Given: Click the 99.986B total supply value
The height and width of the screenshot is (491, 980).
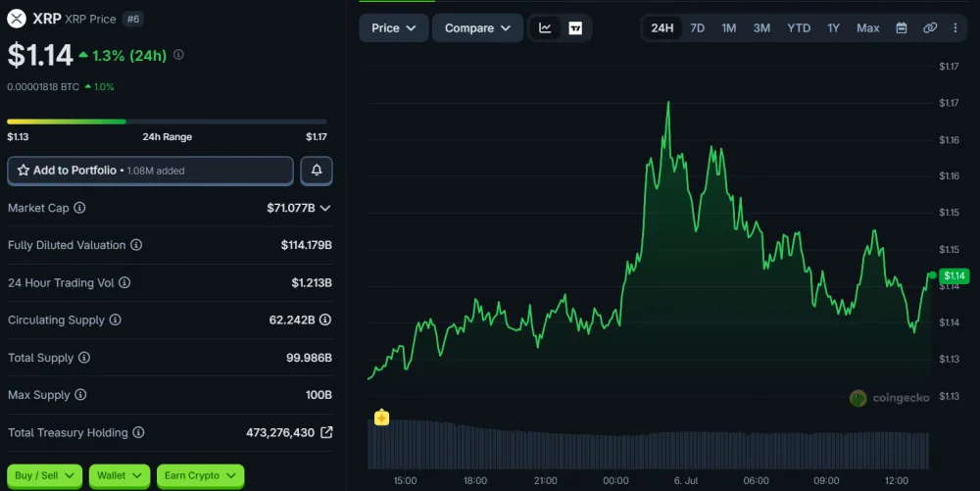Looking at the screenshot, I should pyautogui.click(x=309, y=358).
